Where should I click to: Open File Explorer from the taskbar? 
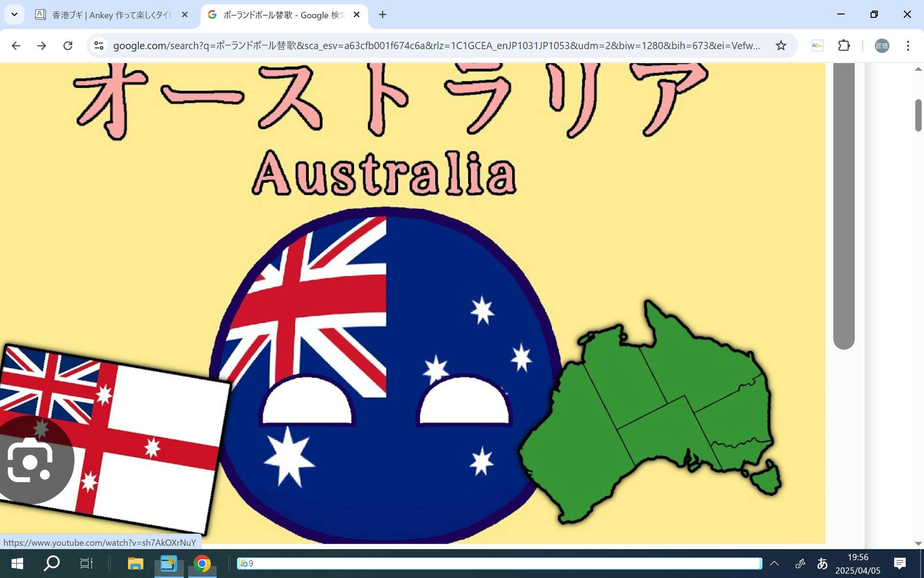pos(136,563)
